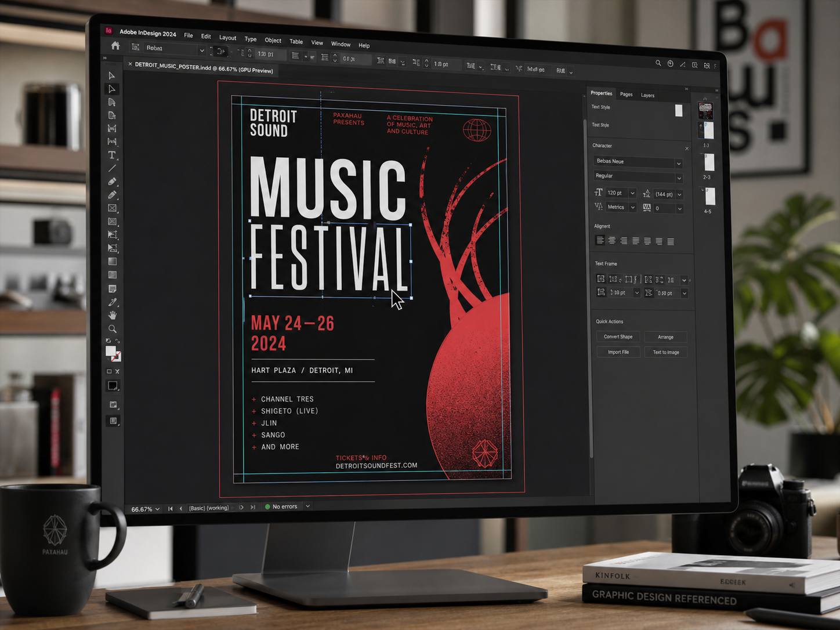
Task: Choose justify with last line right
Action: (x=658, y=241)
